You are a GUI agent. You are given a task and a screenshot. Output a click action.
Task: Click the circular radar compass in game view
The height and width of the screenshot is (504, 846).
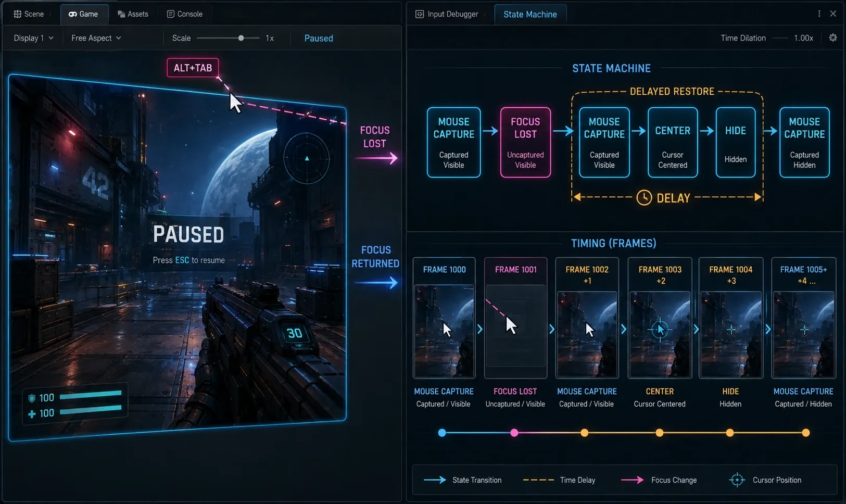click(307, 158)
